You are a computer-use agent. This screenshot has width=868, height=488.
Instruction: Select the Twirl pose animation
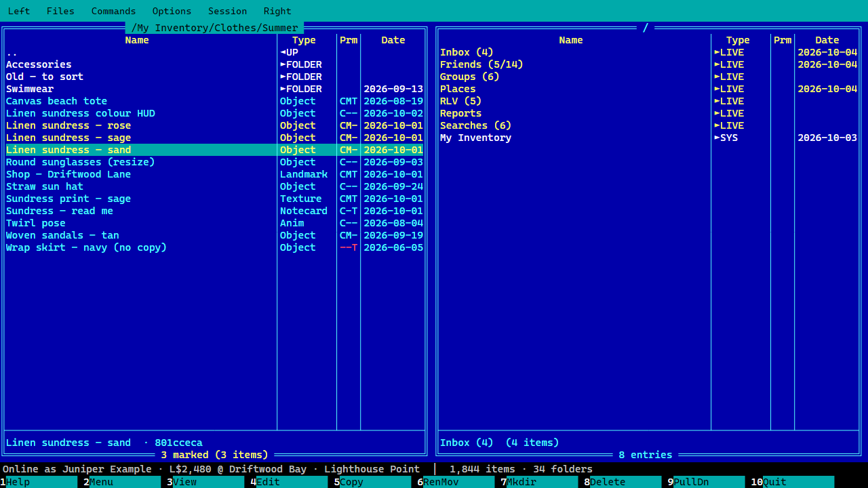coord(215,223)
